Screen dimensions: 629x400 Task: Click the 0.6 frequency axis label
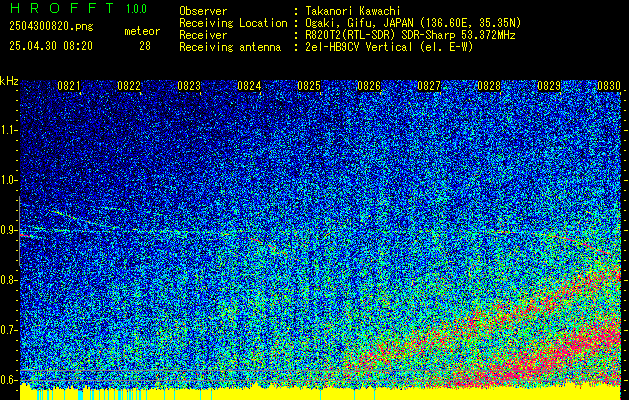click(x=8, y=380)
